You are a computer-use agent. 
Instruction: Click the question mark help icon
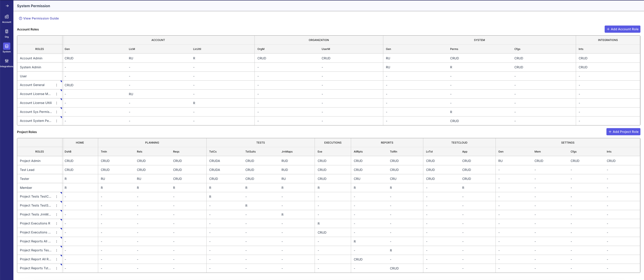pos(21,18)
